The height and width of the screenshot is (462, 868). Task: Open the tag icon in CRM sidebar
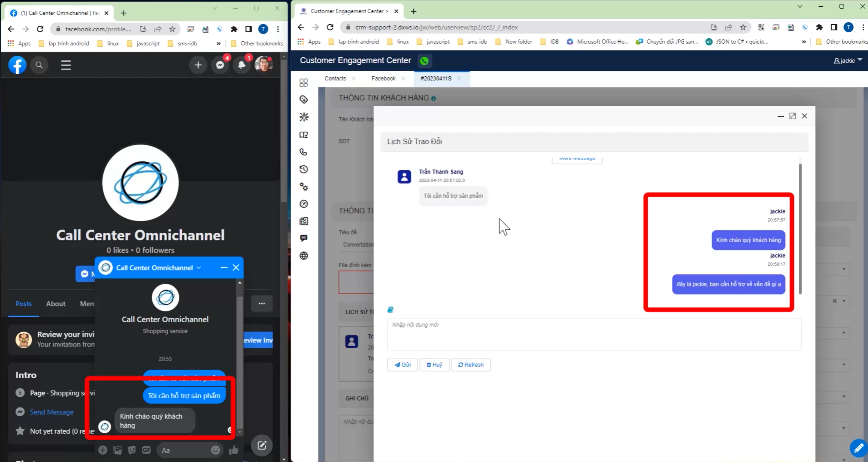click(x=303, y=100)
